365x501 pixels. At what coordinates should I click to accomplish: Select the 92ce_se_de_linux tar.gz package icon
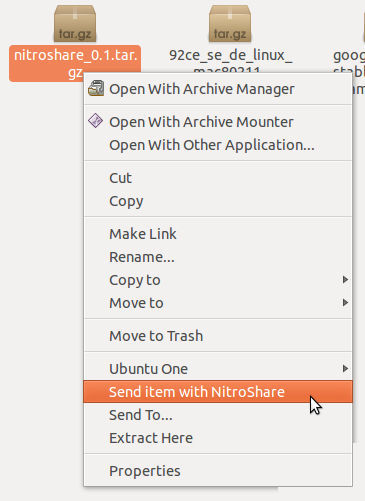[x=230, y=23]
